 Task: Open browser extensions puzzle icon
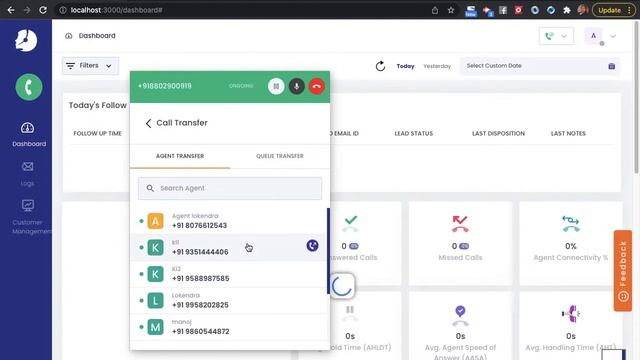567,10
